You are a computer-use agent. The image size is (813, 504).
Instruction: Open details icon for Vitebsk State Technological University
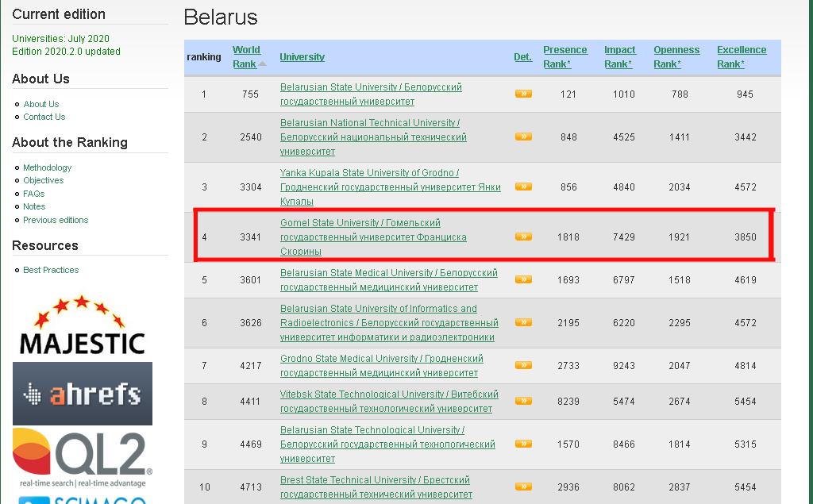coord(523,401)
